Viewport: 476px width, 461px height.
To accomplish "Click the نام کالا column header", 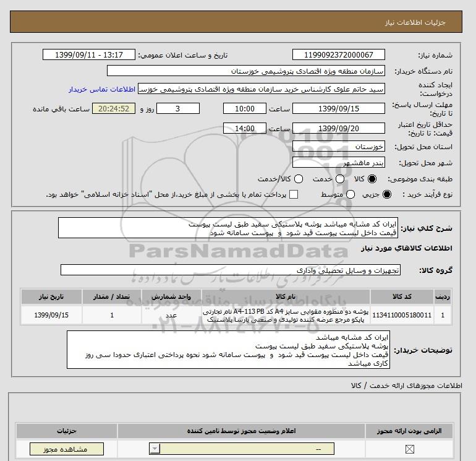I will (x=286, y=296).
